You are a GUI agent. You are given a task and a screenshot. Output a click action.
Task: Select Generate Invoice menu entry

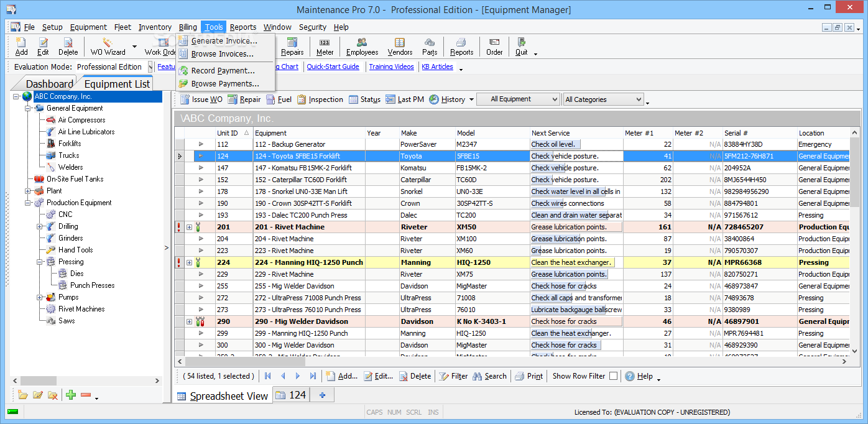pyautogui.click(x=224, y=41)
